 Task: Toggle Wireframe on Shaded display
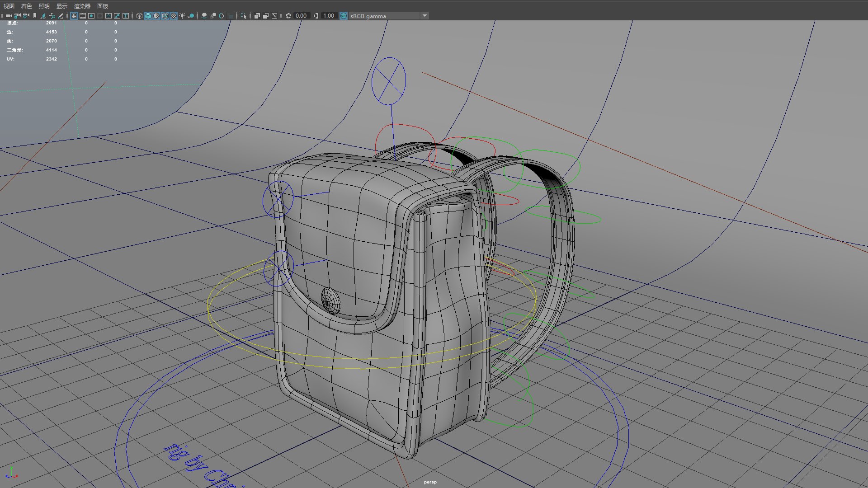[165, 16]
